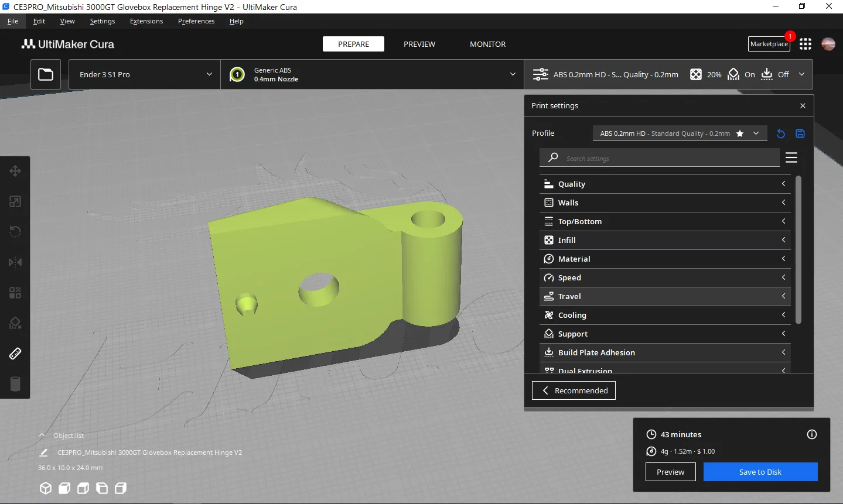Switch back to Recommended print settings
Image resolution: width=843 pixels, height=504 pixels.
(574, 390)
